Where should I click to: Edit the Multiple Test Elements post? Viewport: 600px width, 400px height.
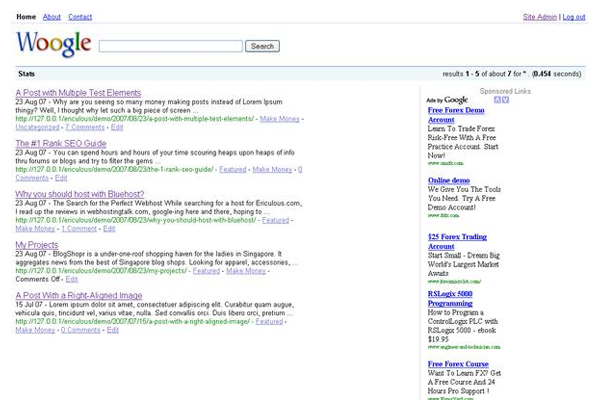click(117, 127)
